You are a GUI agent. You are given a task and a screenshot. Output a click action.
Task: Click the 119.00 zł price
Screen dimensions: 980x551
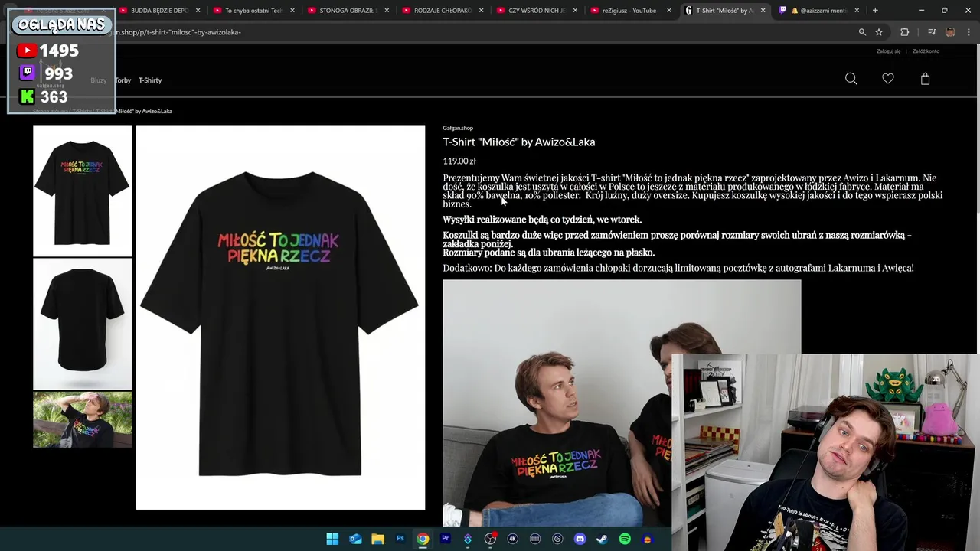point(459,161)
